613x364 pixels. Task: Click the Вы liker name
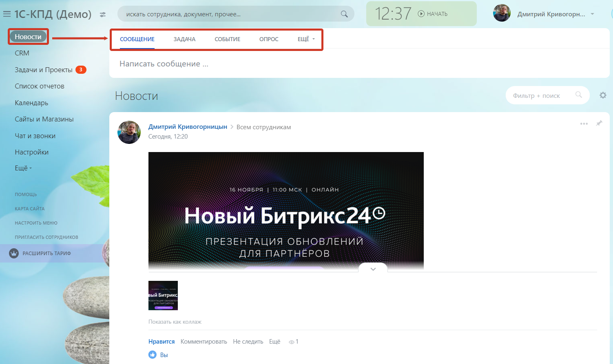click(164, 355)
